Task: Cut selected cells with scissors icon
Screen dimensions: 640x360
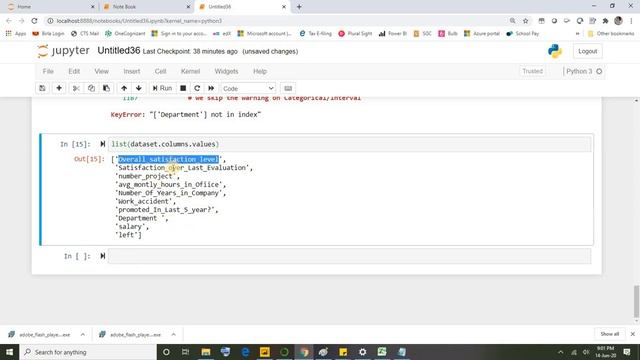Action: point(76,88)
